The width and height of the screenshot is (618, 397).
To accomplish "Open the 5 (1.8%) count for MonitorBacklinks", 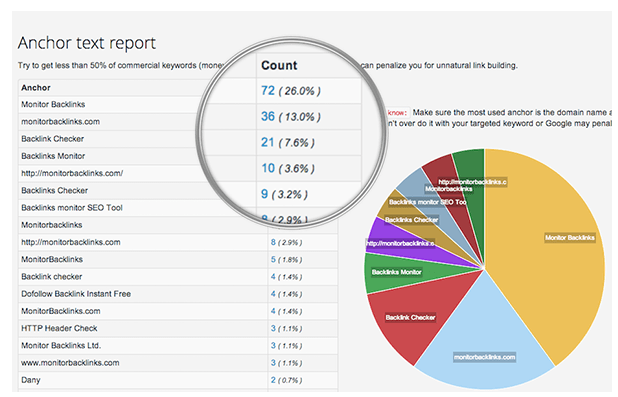I will tap(286, 259).
